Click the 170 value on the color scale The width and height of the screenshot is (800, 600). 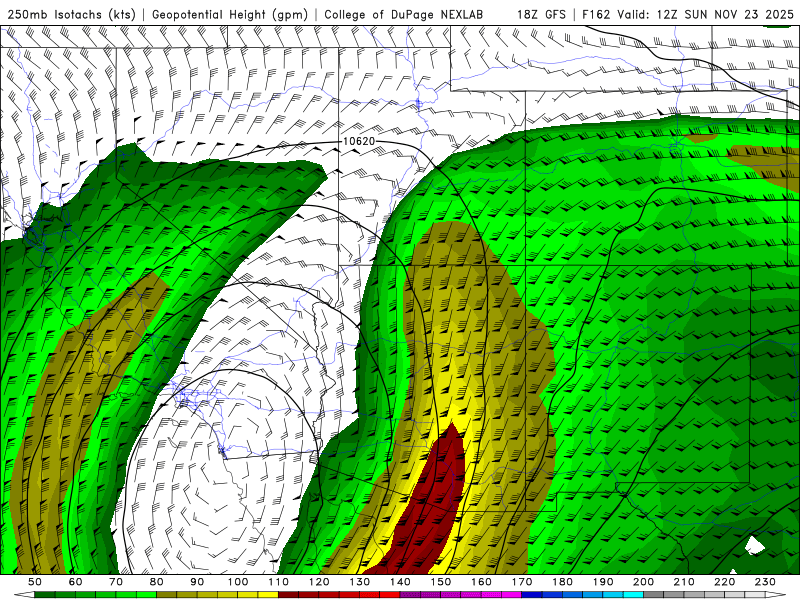522,582
